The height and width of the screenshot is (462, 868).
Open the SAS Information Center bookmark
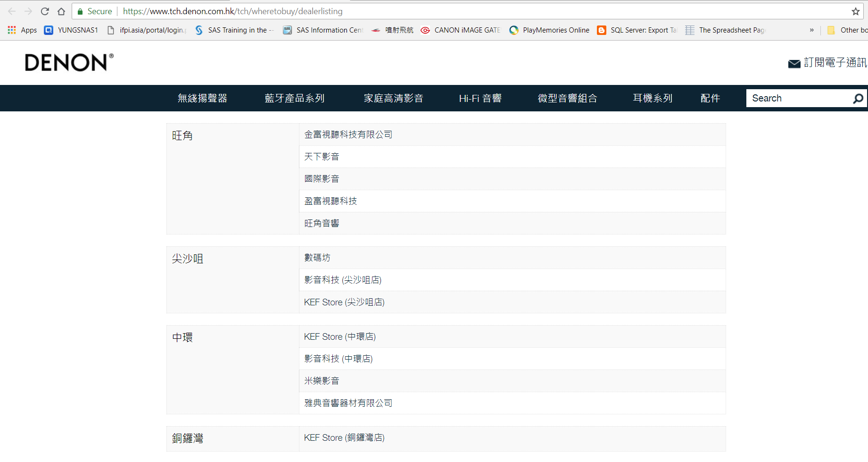(323, 30)
